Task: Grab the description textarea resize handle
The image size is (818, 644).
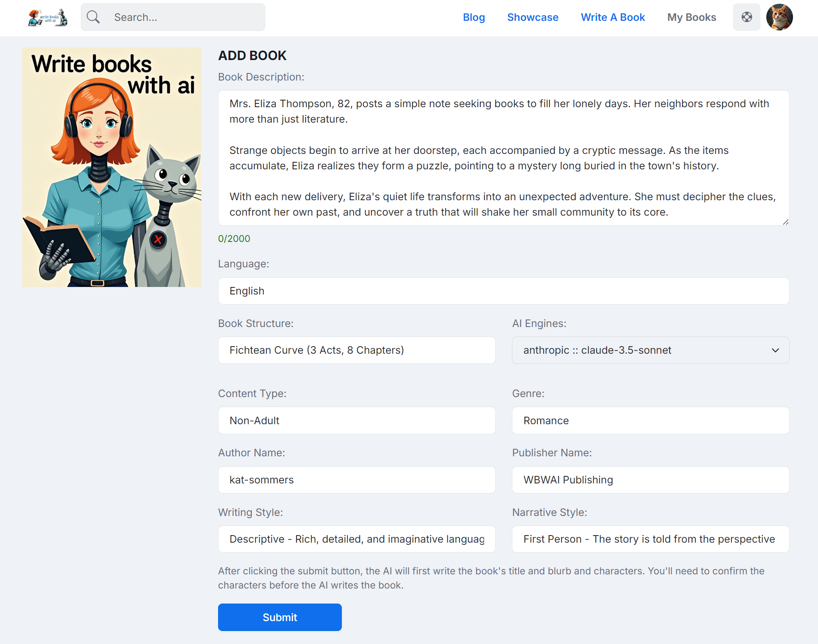Action: [785, 222]
